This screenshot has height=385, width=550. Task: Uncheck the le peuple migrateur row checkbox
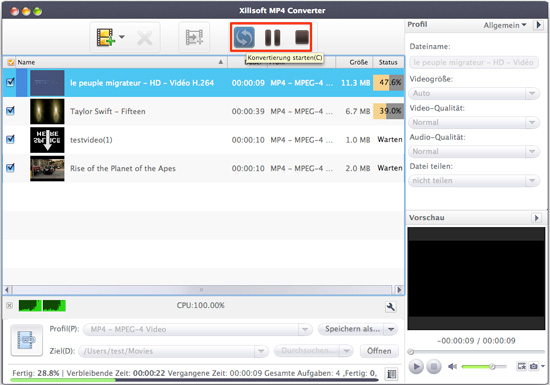tap(11, 82)
